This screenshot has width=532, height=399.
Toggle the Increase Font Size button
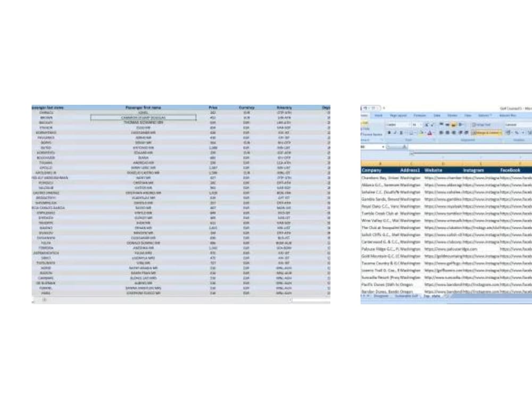click(426, 124)
